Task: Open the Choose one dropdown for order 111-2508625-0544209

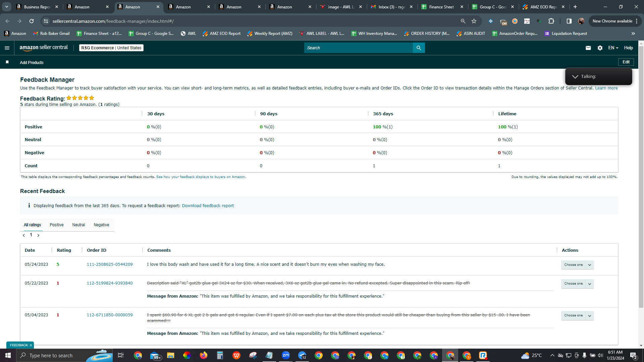Action: (x=577, y=265)
